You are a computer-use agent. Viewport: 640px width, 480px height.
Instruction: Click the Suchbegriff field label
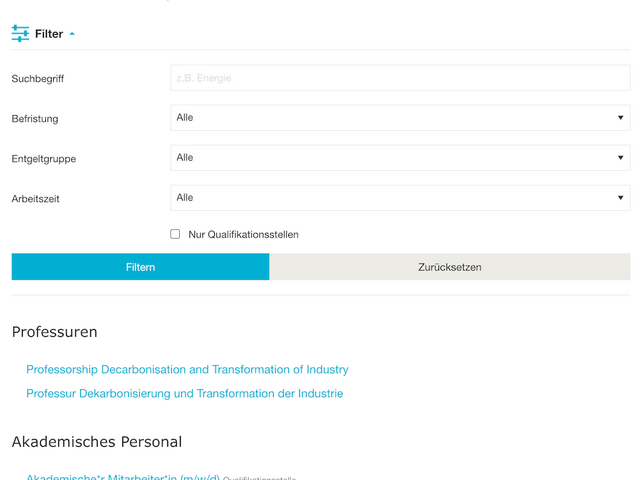tap(38, 79)
